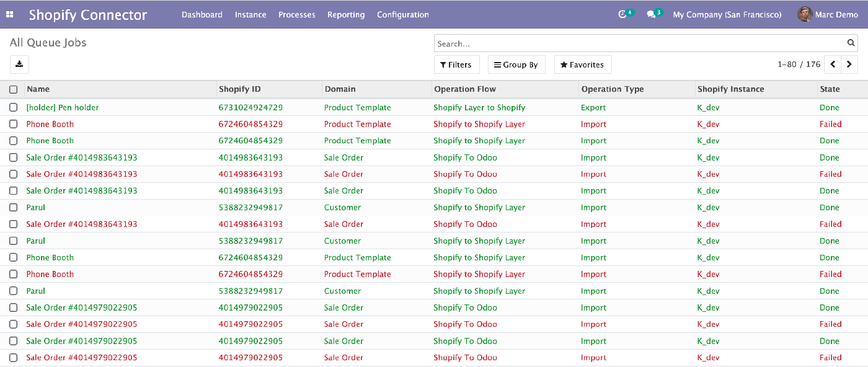Open the Configuration menu
868x367 pixels.
tap(403, 14)
